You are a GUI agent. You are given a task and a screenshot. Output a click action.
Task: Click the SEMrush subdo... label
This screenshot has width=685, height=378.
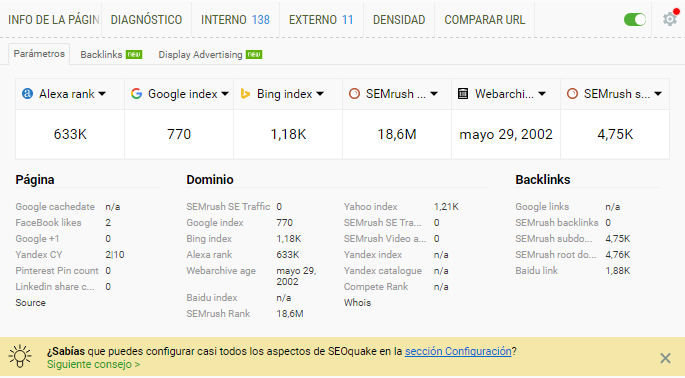coord(554,239)
